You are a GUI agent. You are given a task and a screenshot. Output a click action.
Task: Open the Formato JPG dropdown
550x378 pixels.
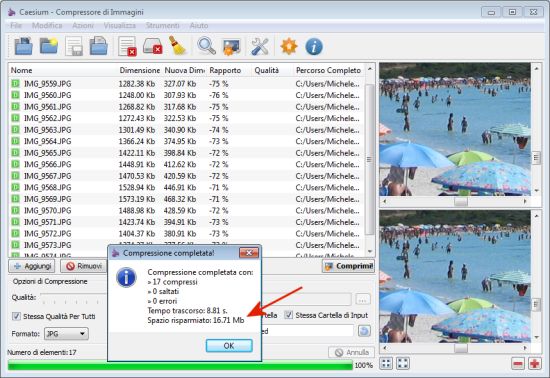pyautogui.click(x=66, y=333)
